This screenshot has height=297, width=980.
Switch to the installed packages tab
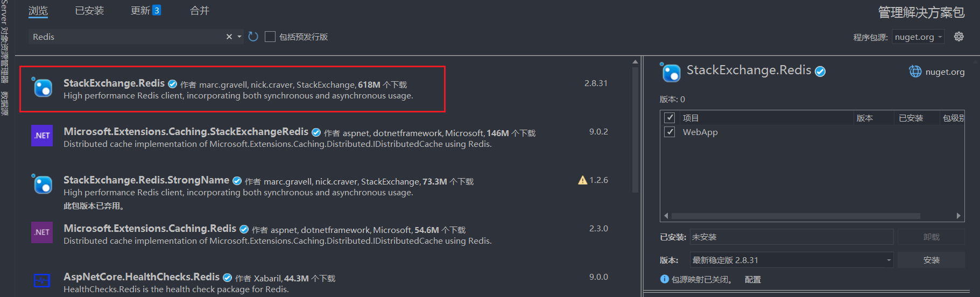point(89,11)
